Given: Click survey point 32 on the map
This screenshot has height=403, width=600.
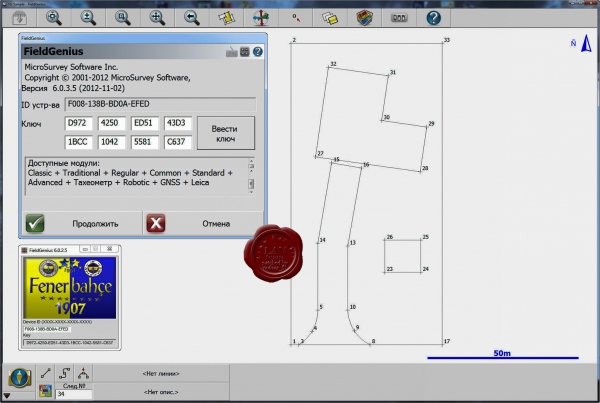Looking at the screenshot, I should (329, 67).
